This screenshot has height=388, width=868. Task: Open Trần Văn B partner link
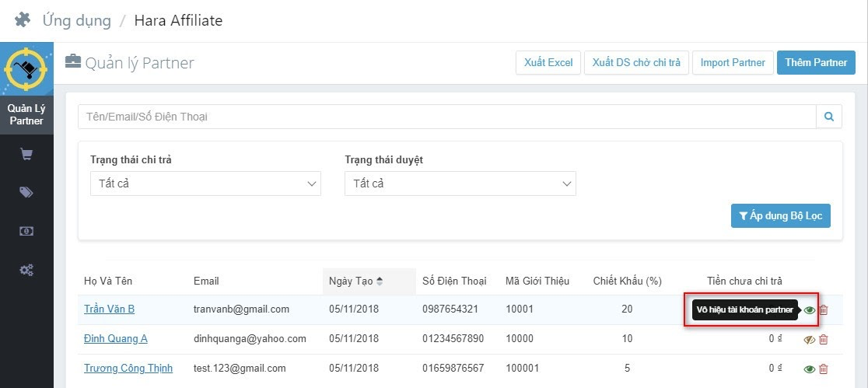coord(109,309)
